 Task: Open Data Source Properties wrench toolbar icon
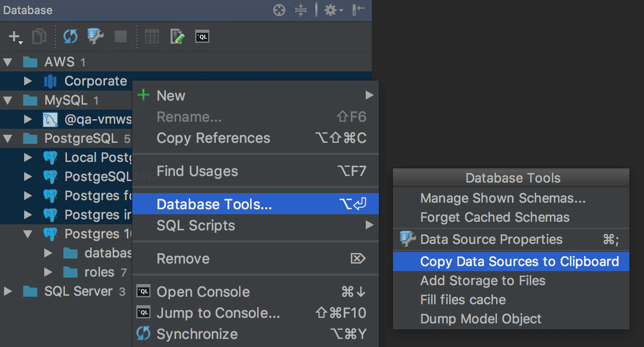95,37
